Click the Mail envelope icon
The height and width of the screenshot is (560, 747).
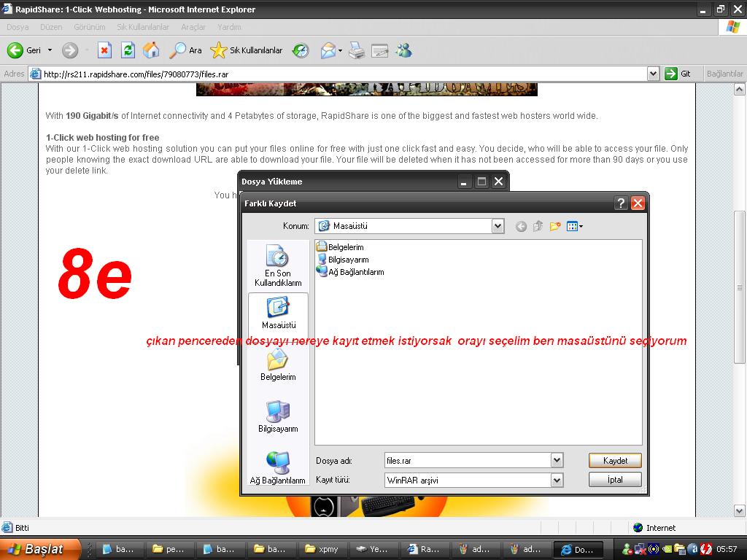(x=328, y=50)
